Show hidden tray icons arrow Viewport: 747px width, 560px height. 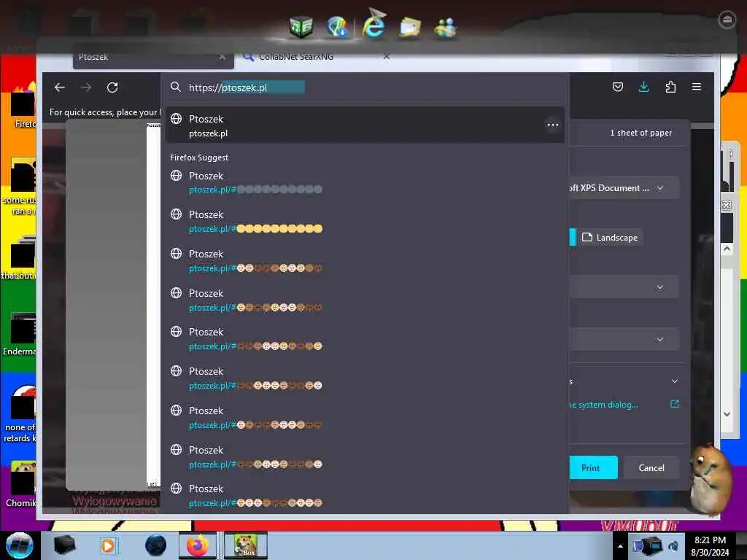pos(620,546)
